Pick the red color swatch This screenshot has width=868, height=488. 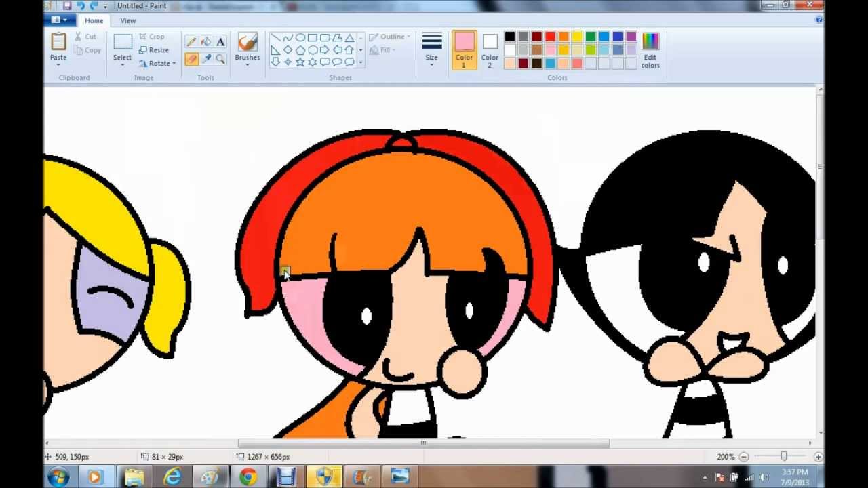[550, 37]
